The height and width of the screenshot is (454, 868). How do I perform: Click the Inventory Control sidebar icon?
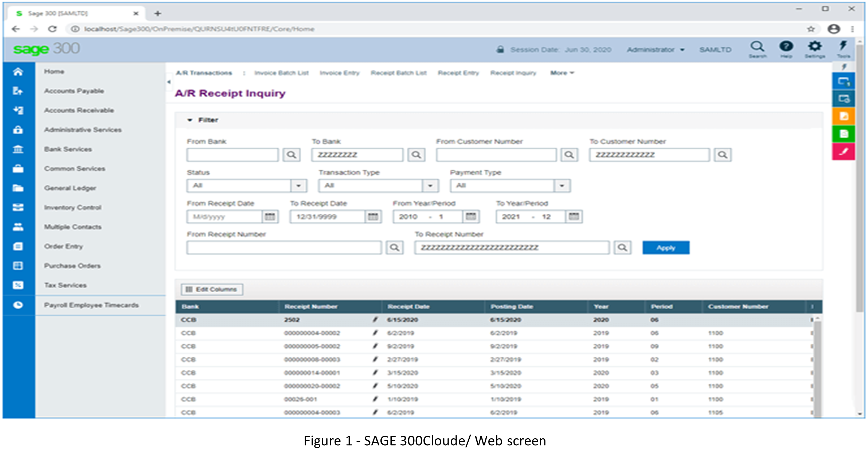[18, 207]
